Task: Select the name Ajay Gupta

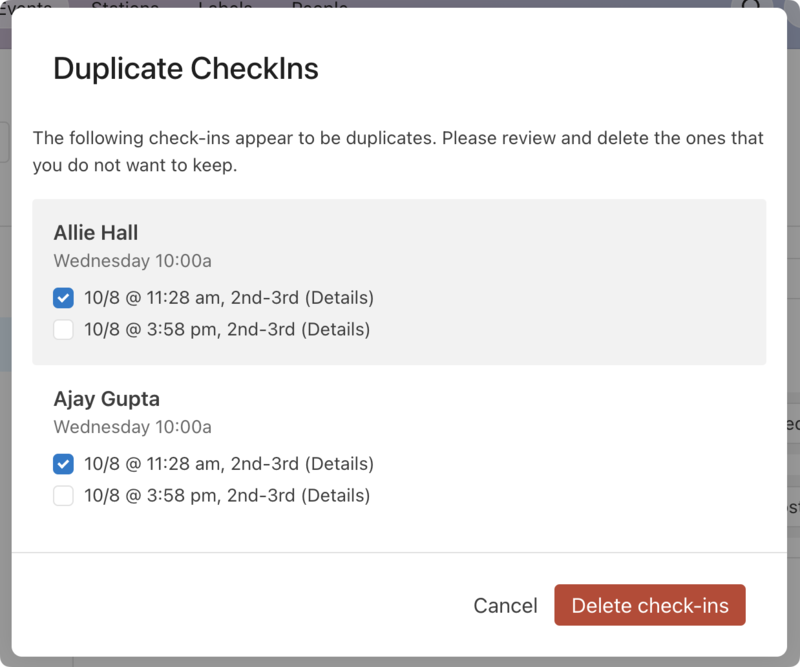Action: 106,398
